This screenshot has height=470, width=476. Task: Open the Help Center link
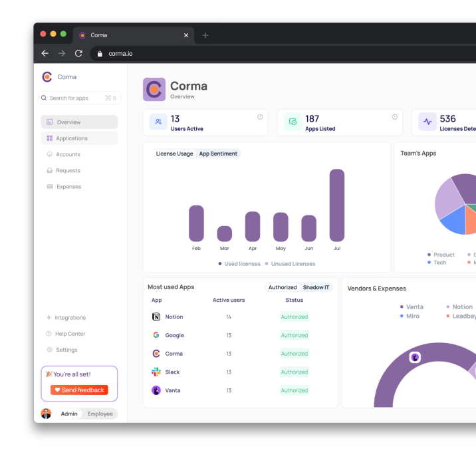click(x=70, y=334)
